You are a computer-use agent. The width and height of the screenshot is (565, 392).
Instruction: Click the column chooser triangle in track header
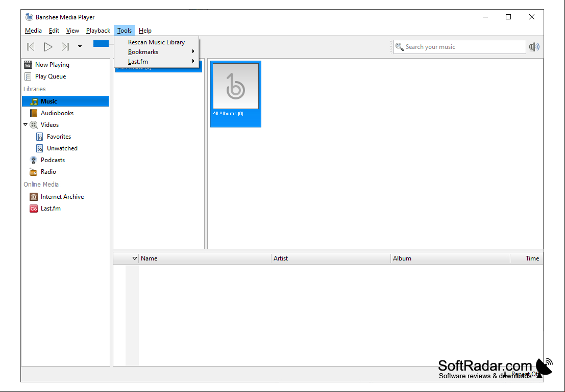click(134, 258)
